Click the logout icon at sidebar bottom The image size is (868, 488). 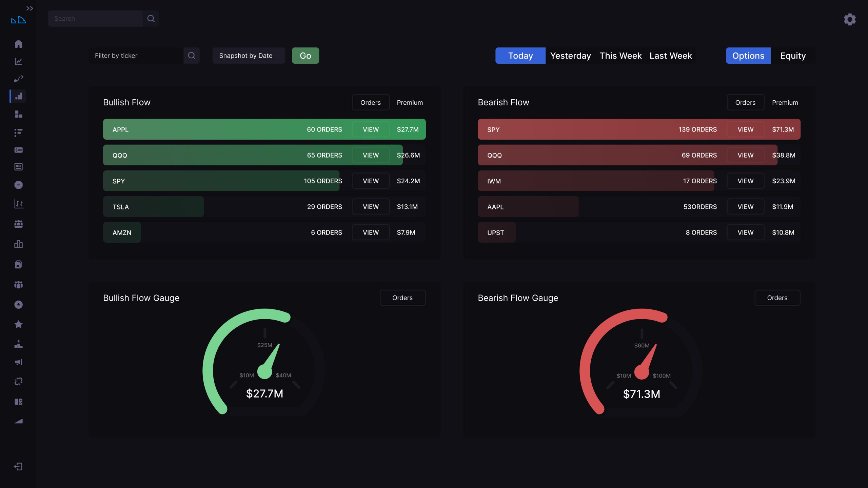pos(18,467)
